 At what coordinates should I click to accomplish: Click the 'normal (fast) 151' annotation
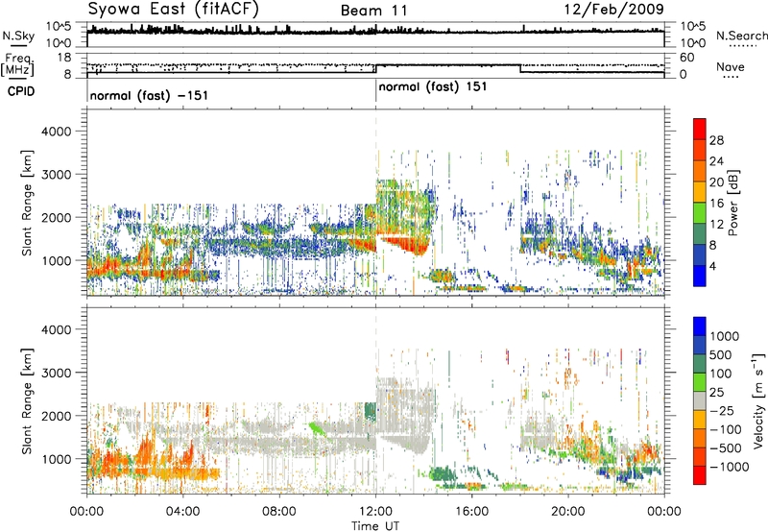(x=433, y=87)
